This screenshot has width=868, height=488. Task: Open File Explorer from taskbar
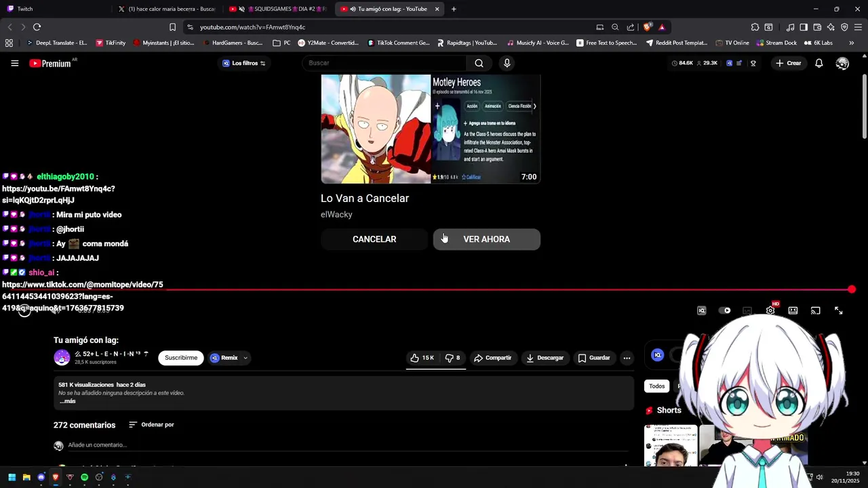(26, 477)
